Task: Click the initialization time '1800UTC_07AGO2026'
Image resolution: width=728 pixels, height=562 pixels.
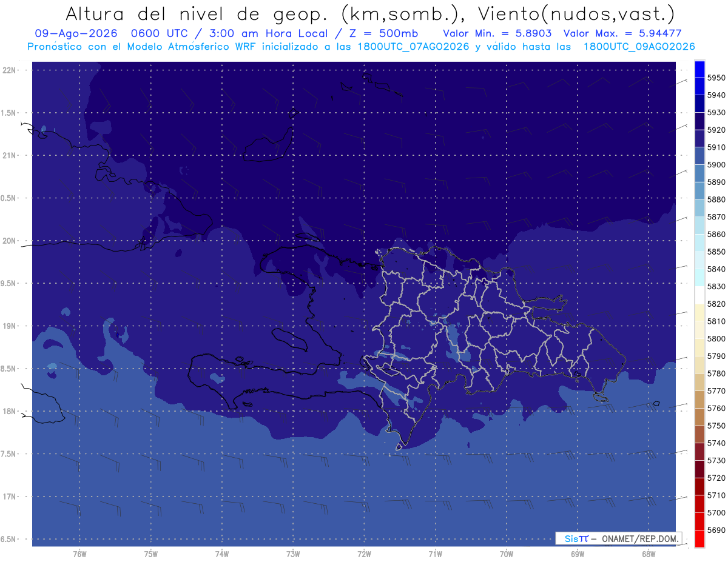Action: point(414,47)
